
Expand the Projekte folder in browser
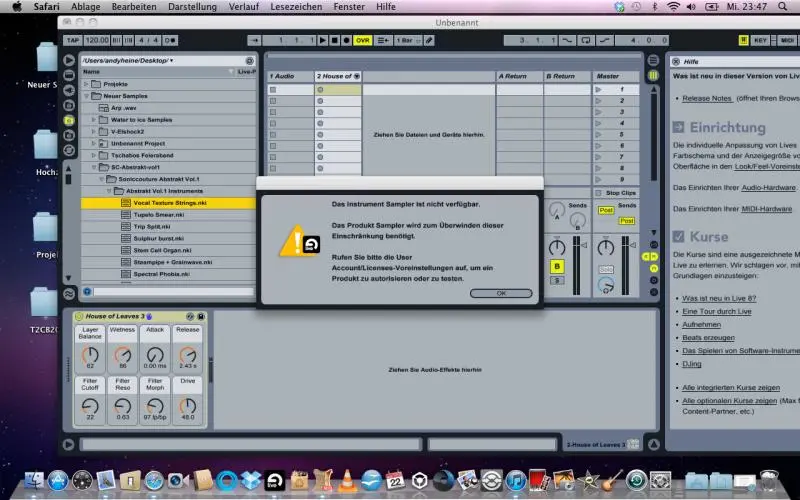click(87, 84)
